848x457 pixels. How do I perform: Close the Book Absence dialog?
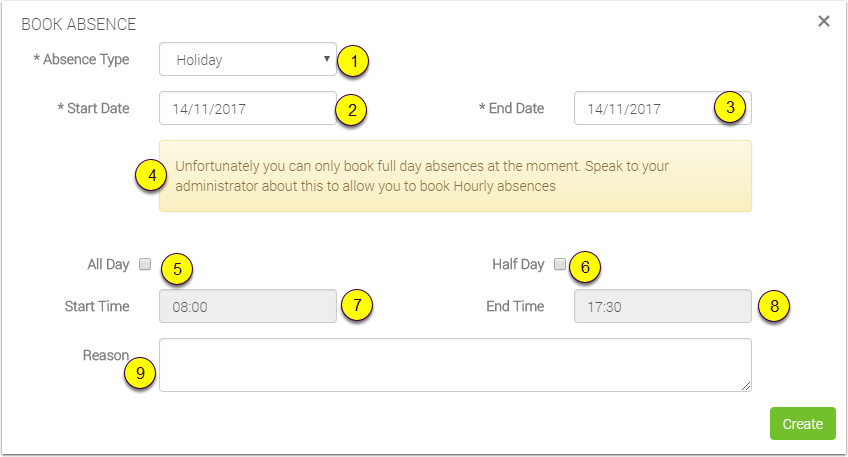coord(824,21)
